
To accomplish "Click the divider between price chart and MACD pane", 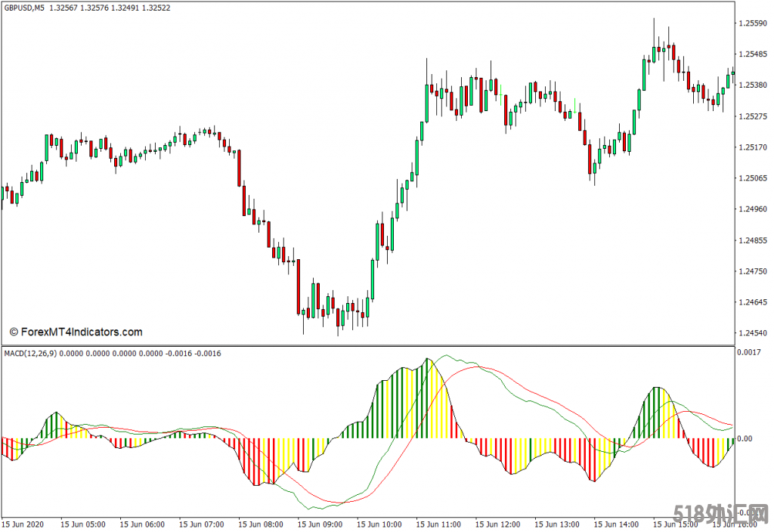I will coord(367,346).
